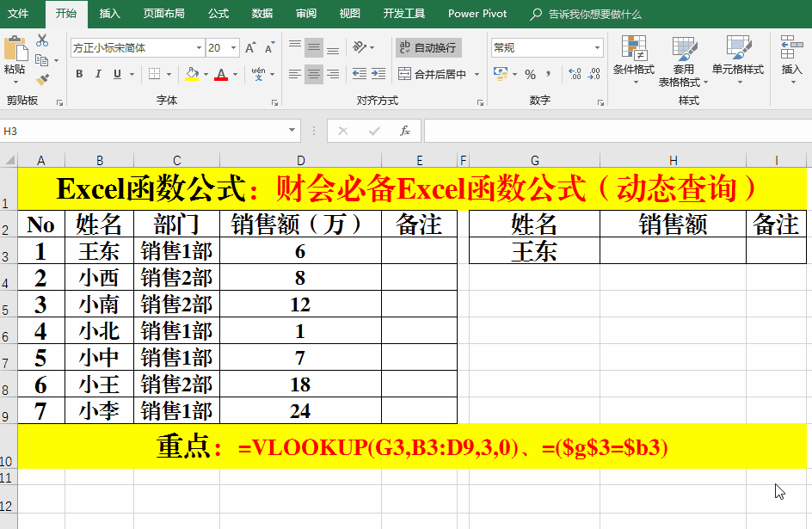Apply yellow fill color bucket

coord(192,74)
